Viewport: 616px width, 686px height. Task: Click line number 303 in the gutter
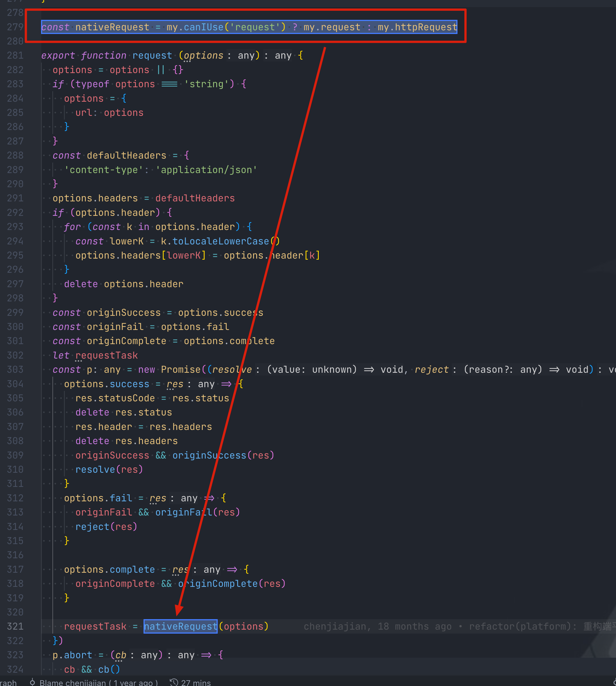[15, 369]
